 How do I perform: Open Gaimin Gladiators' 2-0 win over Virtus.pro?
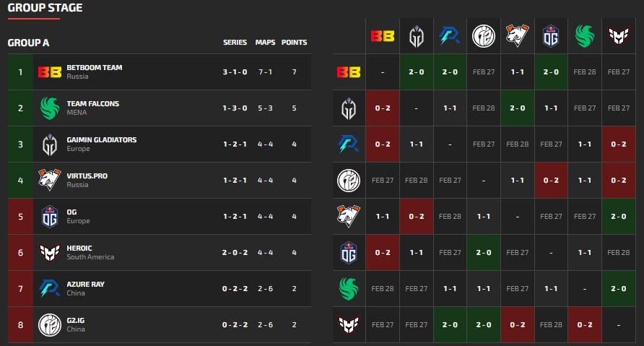(x=518, y=108)
